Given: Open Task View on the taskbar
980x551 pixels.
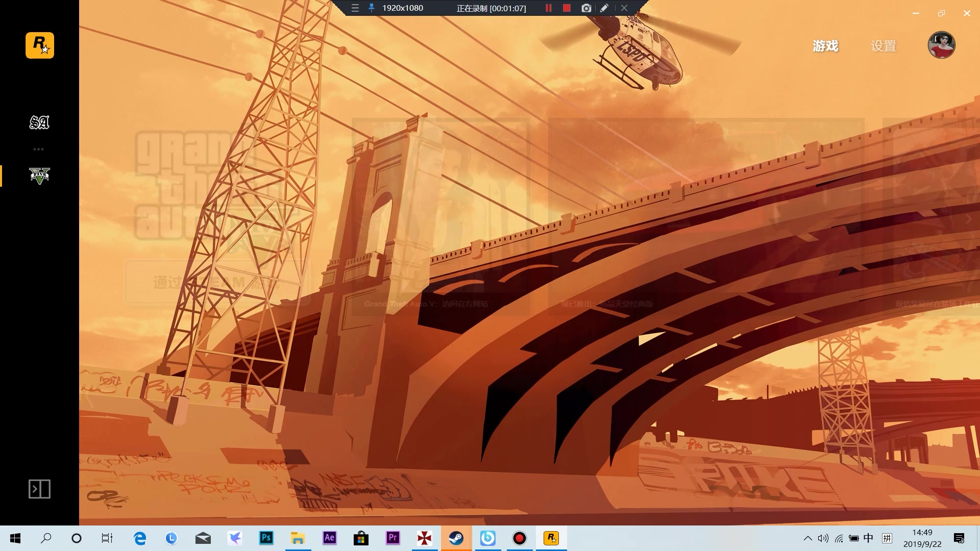Looking at the screenshot, I should point(107,538).
